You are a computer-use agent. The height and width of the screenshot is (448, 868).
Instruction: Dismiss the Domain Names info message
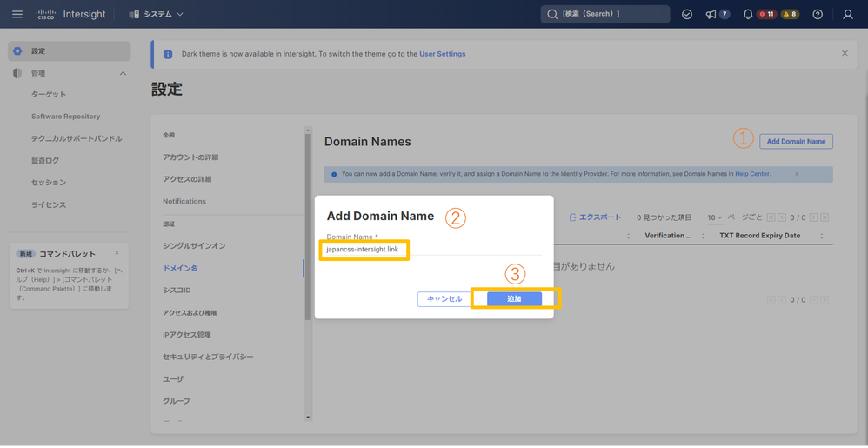tap(798, 174)
